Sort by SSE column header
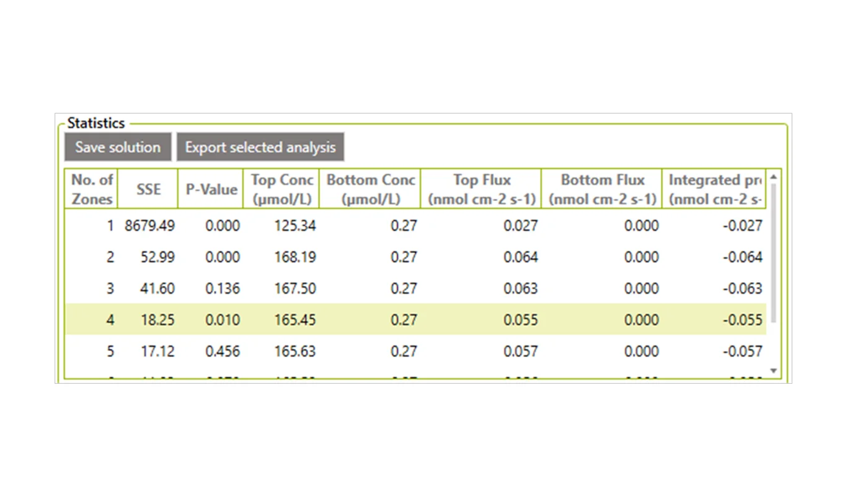This screenshot has width=868, height=496. click(x=148, y=189)
